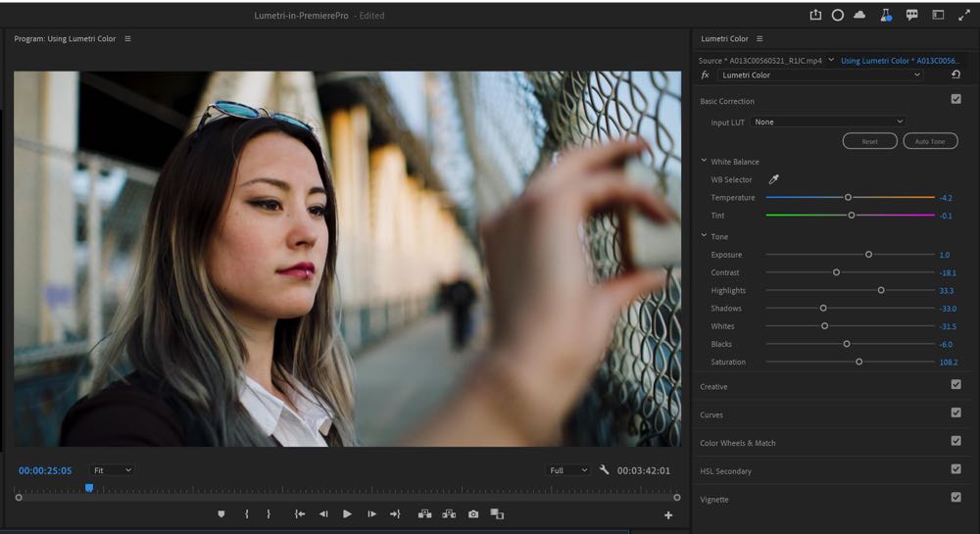The height and width of the screenshot is (534, 980).
Task: Click the Export Frame camera icon
Action: click(x=473, y=514)
